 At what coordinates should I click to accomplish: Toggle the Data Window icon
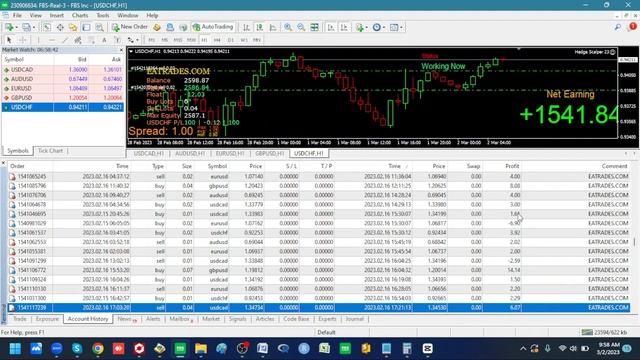(x=60, y=27)
